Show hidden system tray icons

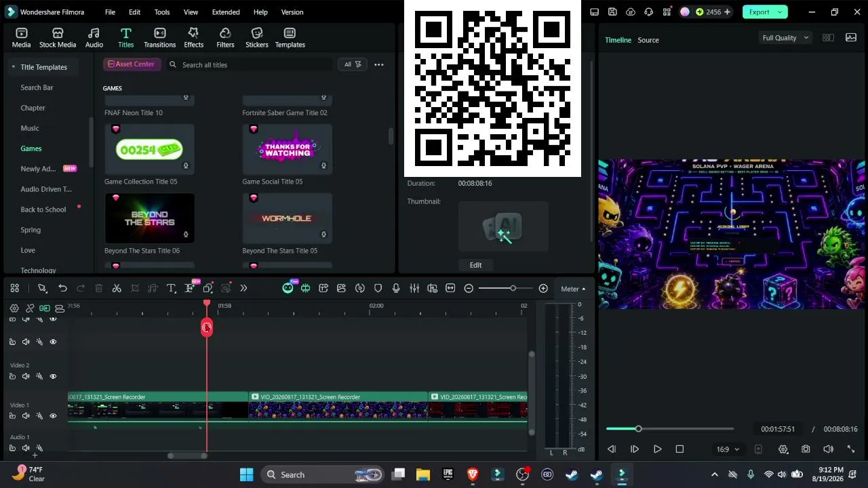click(714, 474)
